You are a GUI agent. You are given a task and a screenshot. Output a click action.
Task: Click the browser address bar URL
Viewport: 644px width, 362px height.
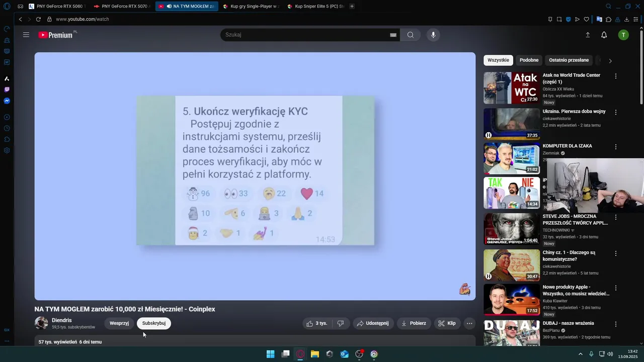83,19
